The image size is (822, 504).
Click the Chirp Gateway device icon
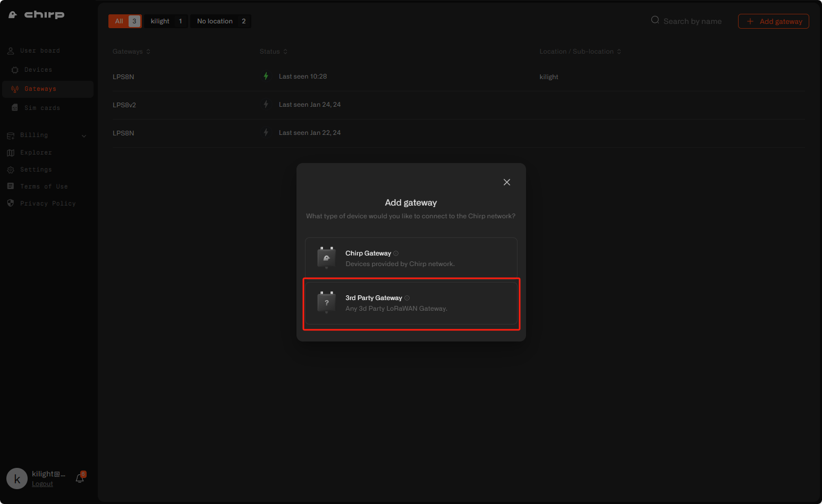coord(326,258)
